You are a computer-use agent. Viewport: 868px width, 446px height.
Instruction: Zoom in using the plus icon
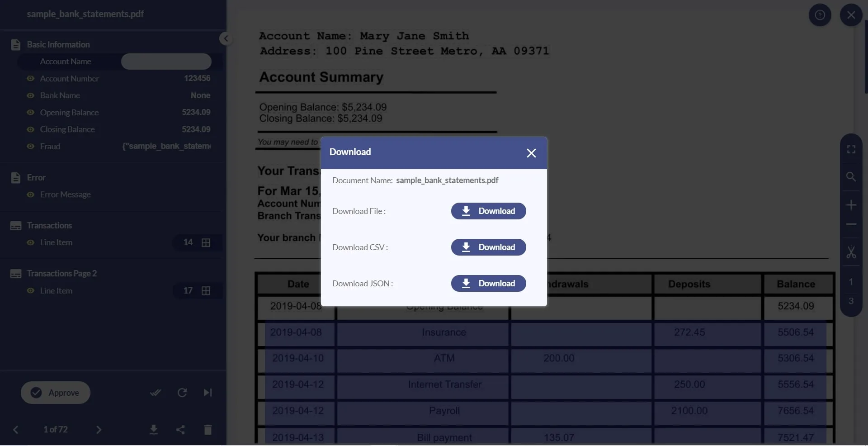tap(851, 204)
